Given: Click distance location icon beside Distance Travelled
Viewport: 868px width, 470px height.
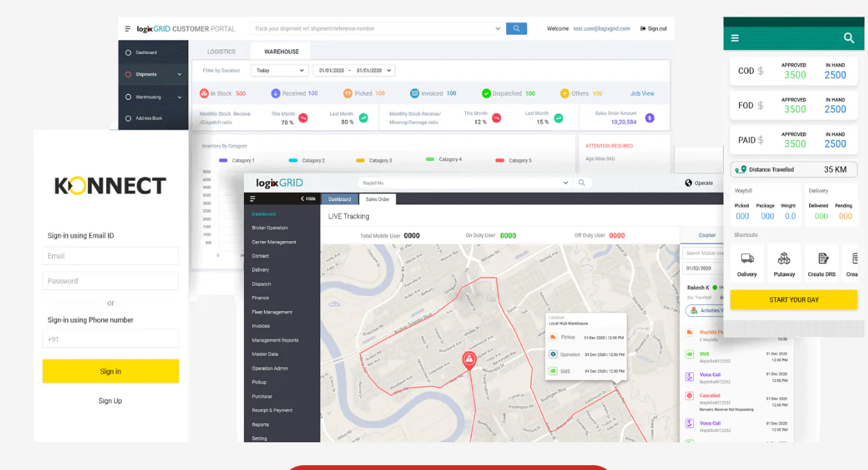Looking at the screenshot, I should pyautogui.click(x=741, y=169).
